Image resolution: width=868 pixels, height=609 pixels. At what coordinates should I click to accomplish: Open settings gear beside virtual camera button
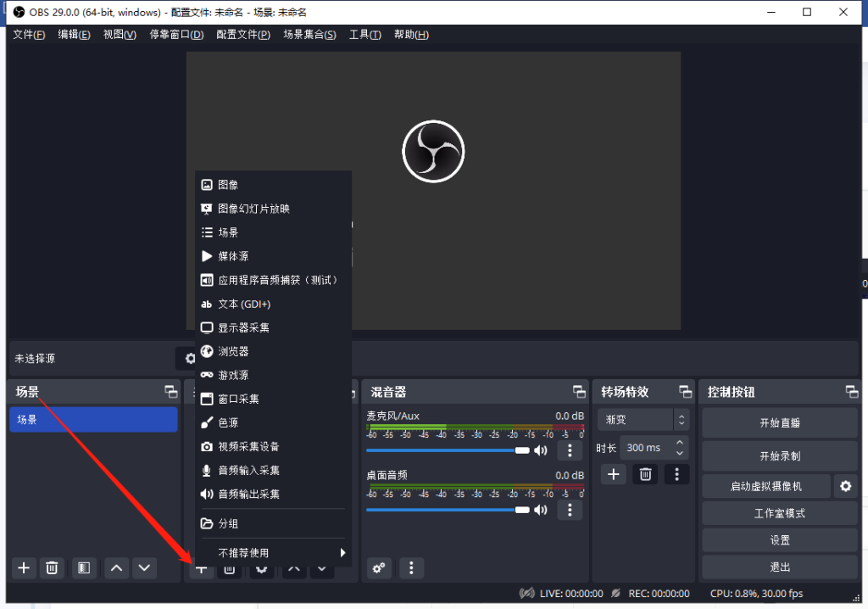844,486
